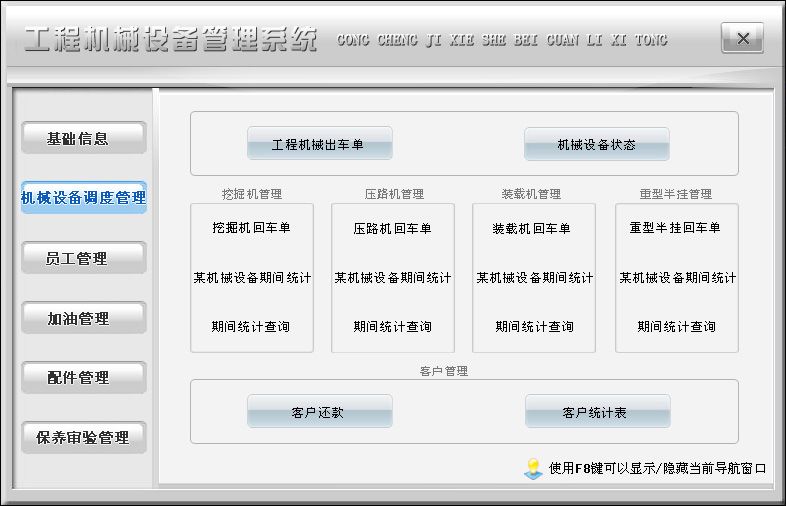Open 保养审验管理 from the sidebar
This screenshot has width=786, height=506.
[83, 437]
